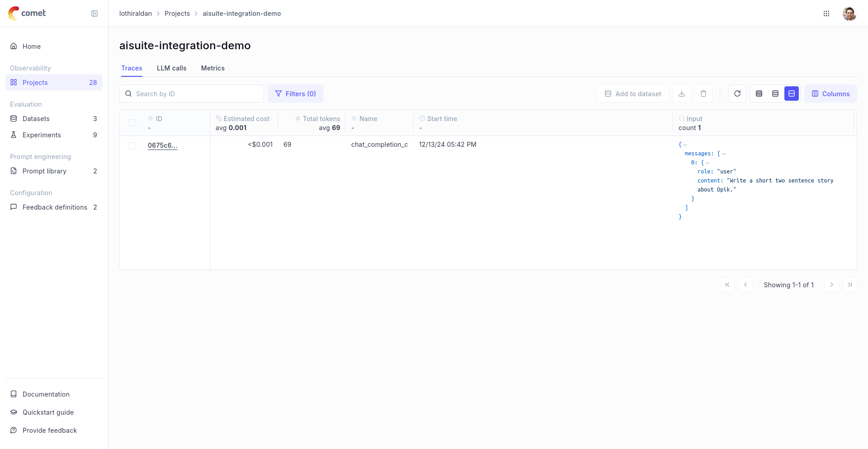Screen dimensions: 868x449
Task: Collapse the sidebar panel
Action: coord(94,14)
